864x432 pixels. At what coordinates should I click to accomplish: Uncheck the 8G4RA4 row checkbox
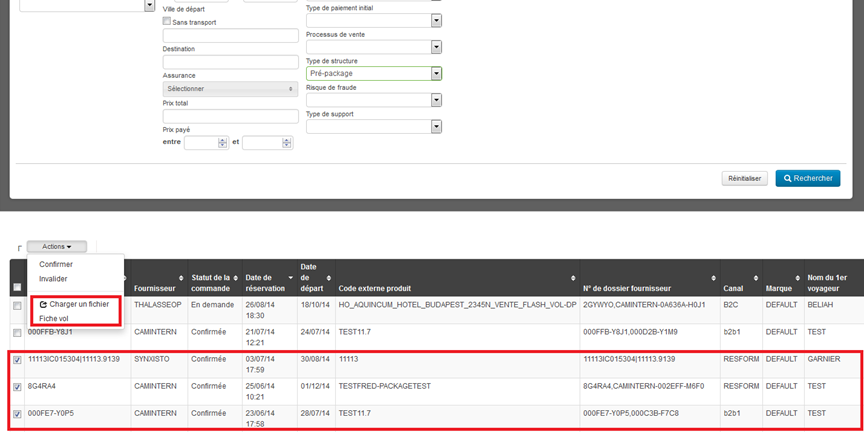17,386
